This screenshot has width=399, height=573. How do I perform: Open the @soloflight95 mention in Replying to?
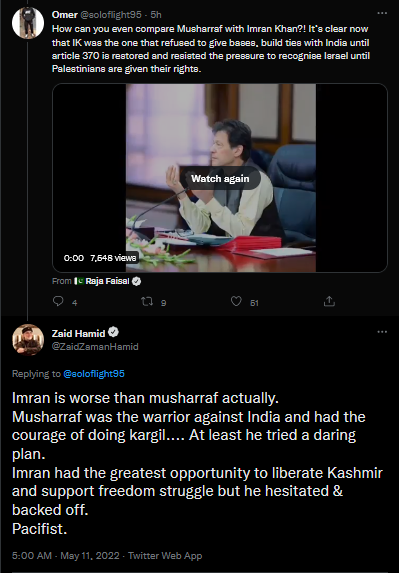[94, 374]
